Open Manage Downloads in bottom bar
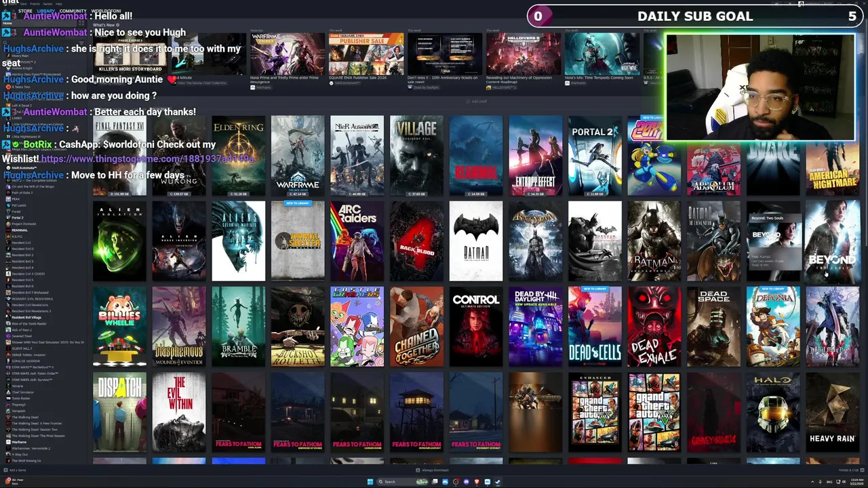 point(433,470)
